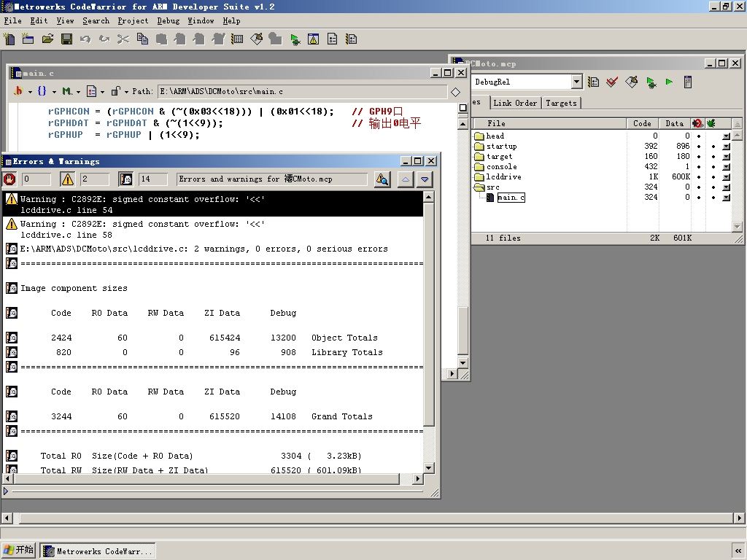Toggle touch dot for head folder
The height and width of the screenshot is (560, 747).
(x=699, y=136)
